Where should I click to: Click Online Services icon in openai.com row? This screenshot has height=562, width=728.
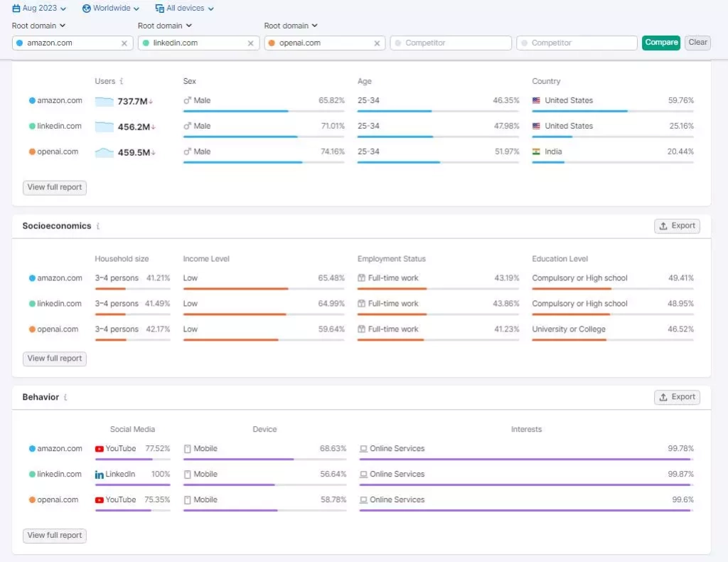tap(363, 500)
